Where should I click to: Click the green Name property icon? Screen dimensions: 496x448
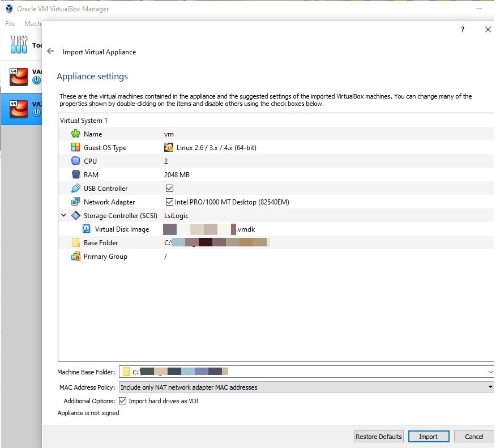pyautogui.click(x=76, y=134)
